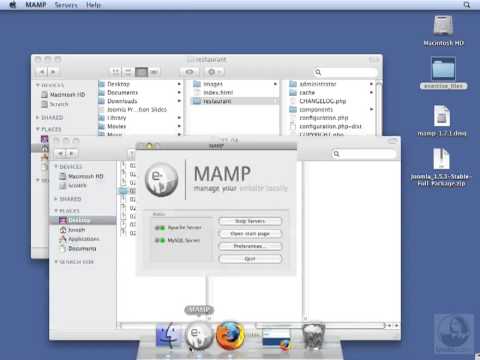
Task: Click Apache Server status indicator
Action: tap(160, 228)
